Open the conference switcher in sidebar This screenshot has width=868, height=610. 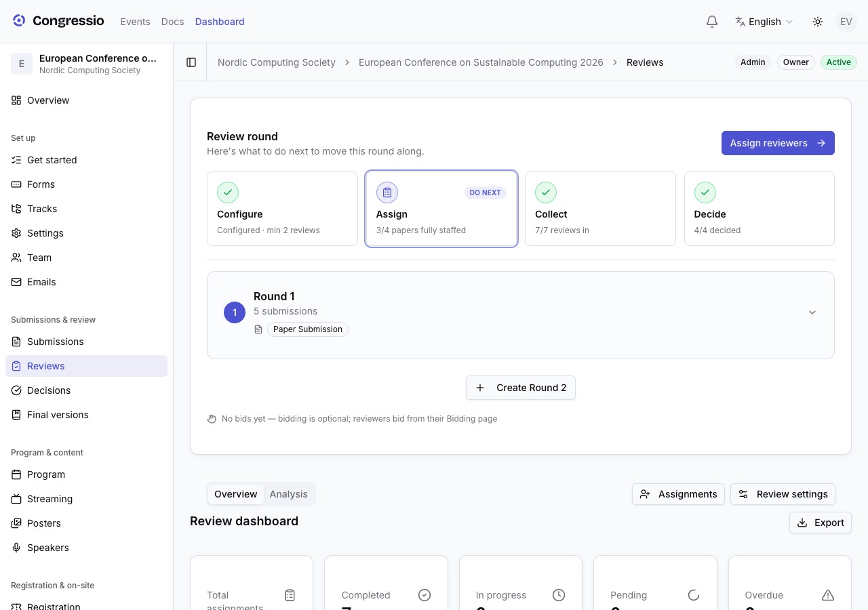pos(86,64)
